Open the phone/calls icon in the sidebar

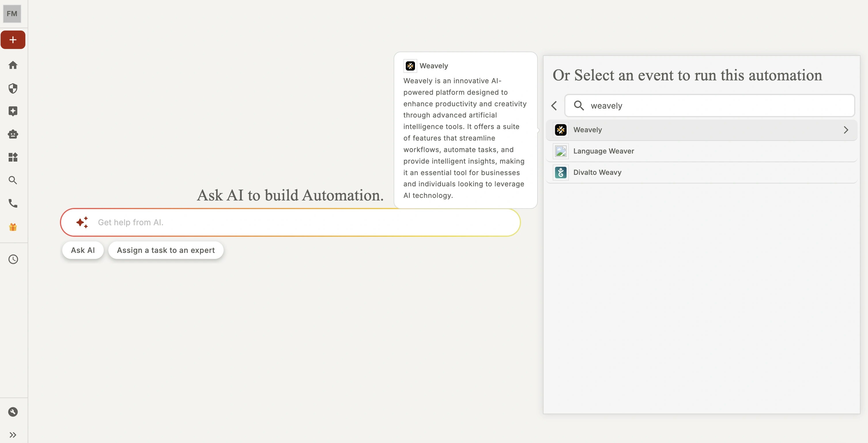13,203
